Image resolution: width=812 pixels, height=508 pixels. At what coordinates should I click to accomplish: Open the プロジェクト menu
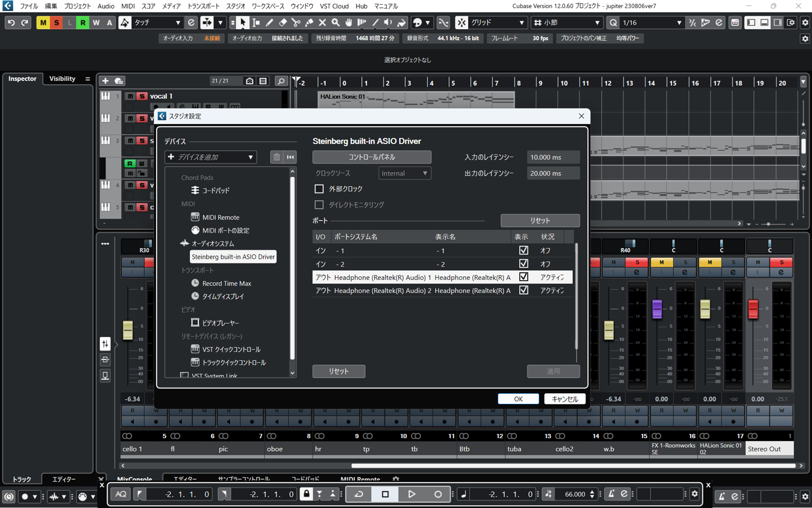tap(77, 6)
